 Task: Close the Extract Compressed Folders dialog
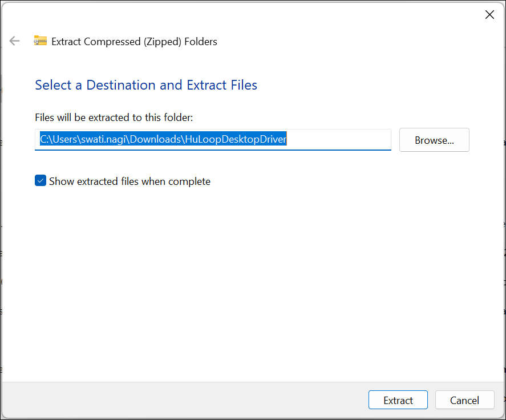click(489, 15)
